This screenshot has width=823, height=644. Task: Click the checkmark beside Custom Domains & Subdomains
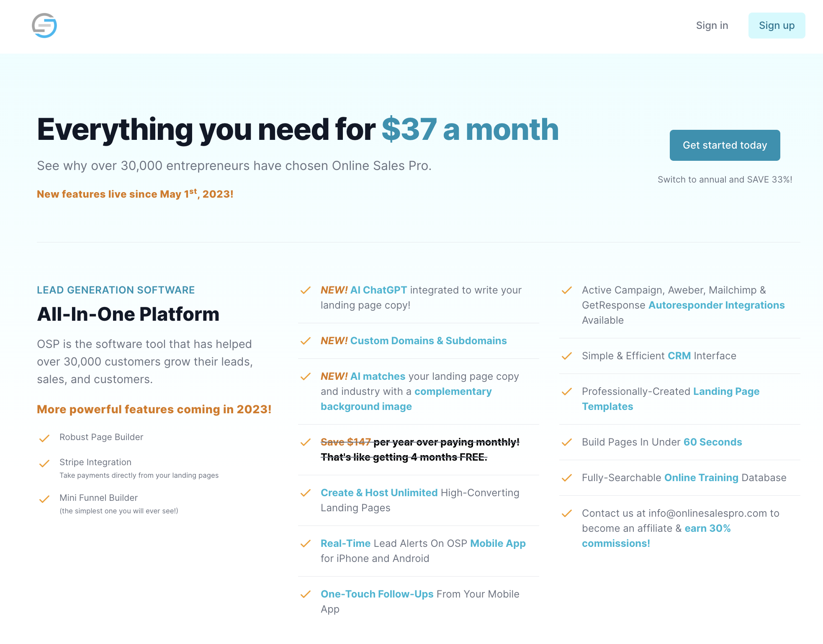pos(306,341)
